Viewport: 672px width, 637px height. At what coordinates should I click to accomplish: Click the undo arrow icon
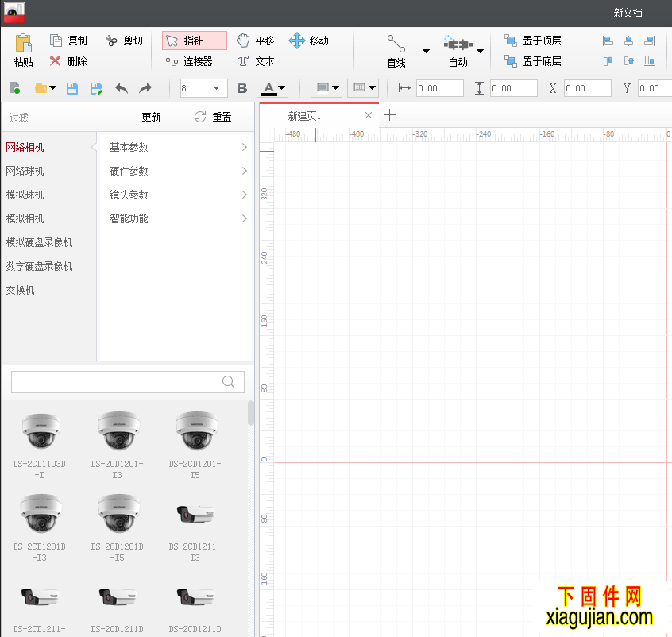pyautogui.click(x=122, y=88)
